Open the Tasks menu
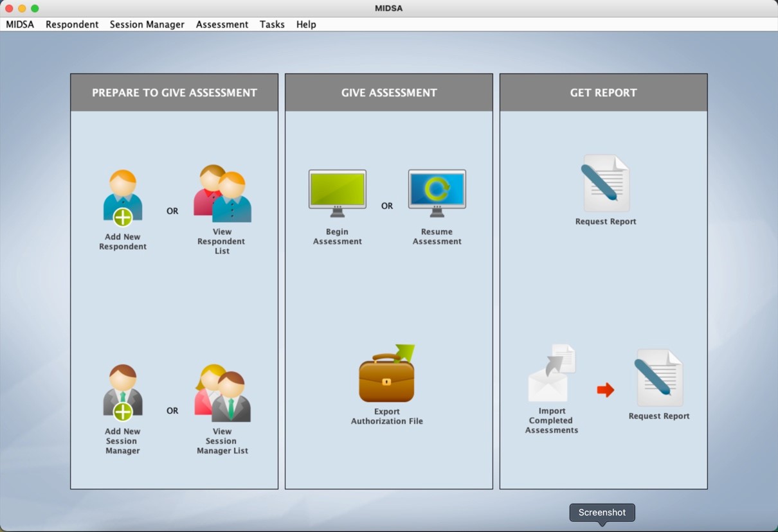Image resolution: width=778 pixels, height=532 pixels. click(x=272, y=24)
